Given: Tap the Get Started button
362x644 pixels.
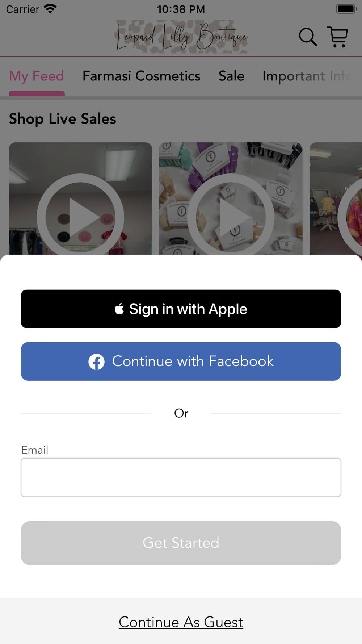Looking at the screenshot, I should pos(181,543).
